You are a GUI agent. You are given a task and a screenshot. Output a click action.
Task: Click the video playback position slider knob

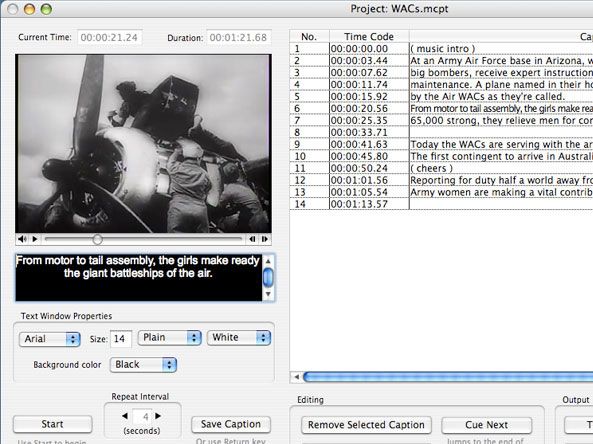tap(97, 239)
